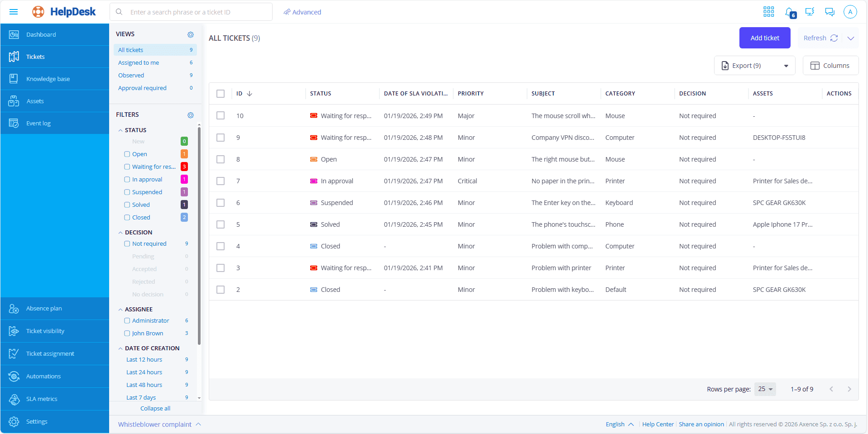Click the filters panel vertical scrollbar

click(x=199, y=235)
